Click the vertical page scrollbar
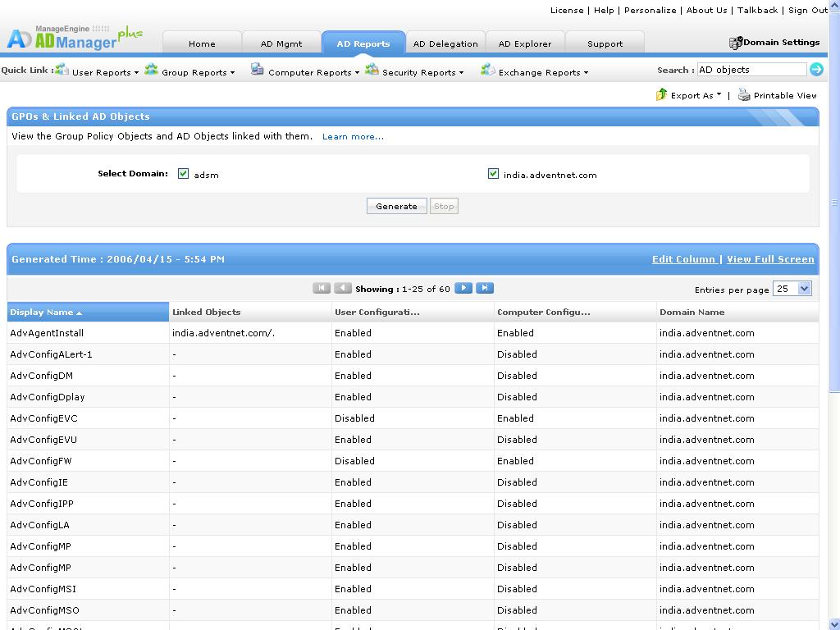Screen dimensions: 840x630 click(x=835, y=328)
